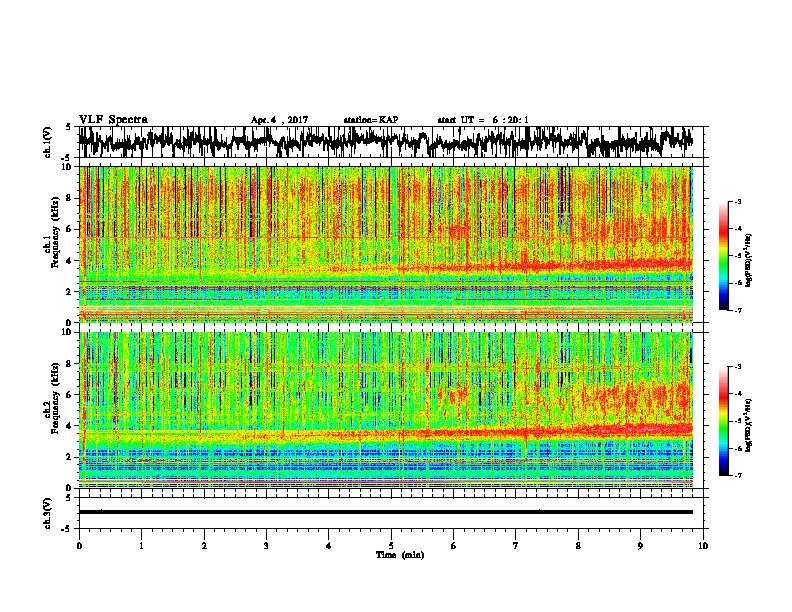Image resolution: width=792 pixels, height=612 pixels.
Task: Click the '-3' label on ch.2 colorbar
Action: 738,367
